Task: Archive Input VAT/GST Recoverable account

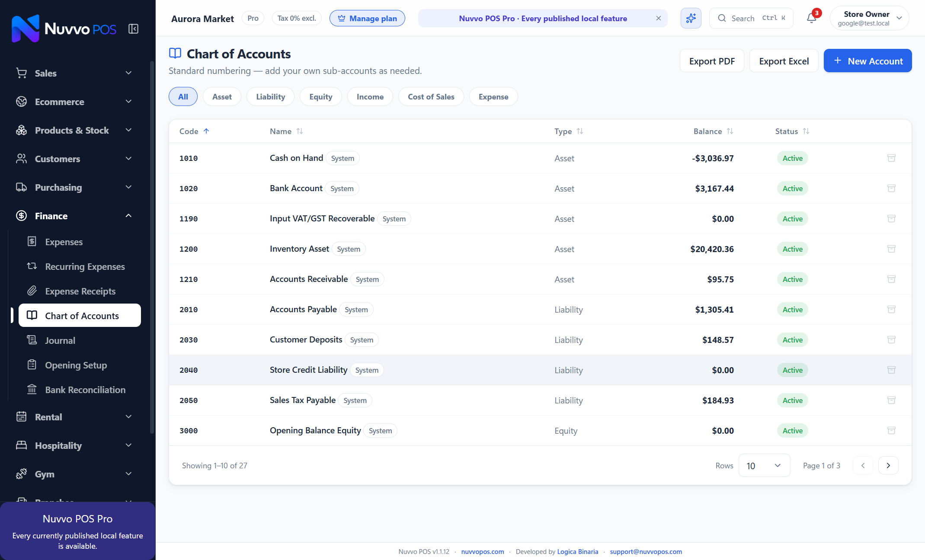Action: tap(891, 219)
